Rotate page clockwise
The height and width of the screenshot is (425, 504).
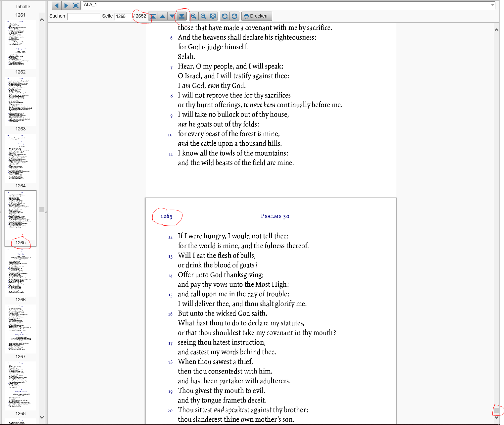[234, 16]
